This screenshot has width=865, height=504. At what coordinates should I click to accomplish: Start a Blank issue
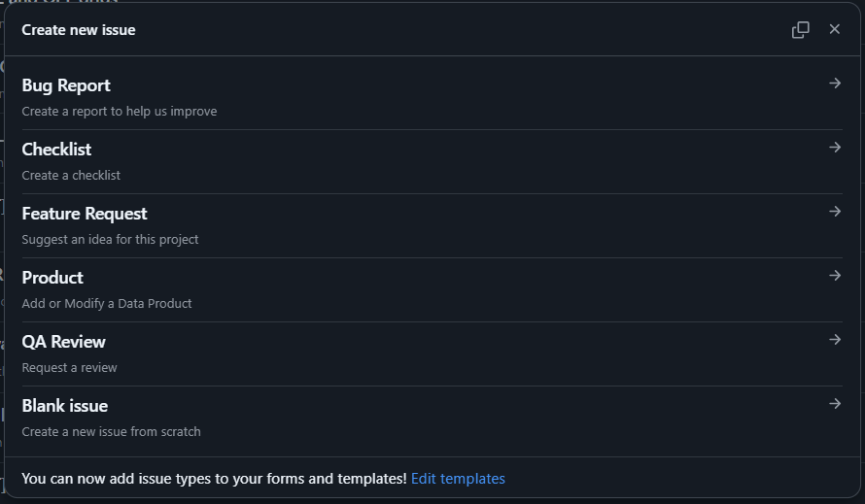coord(64,406)
